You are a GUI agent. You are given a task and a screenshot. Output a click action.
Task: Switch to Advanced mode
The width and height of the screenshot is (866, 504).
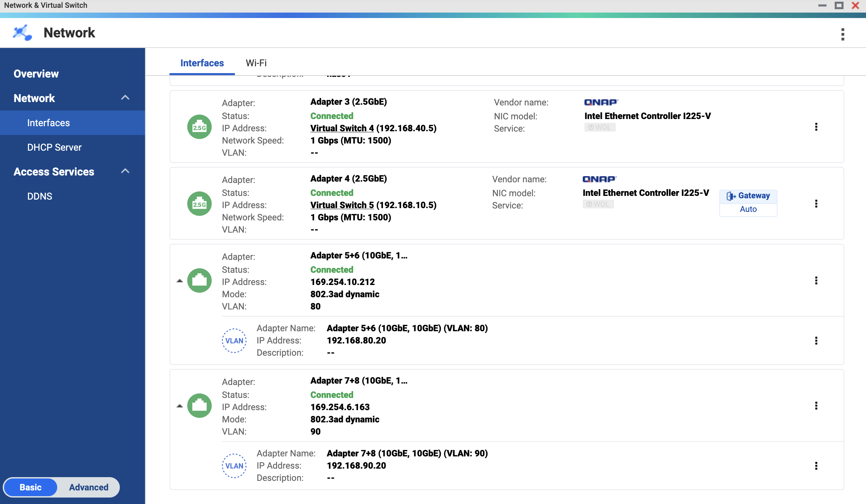[89, 487]
